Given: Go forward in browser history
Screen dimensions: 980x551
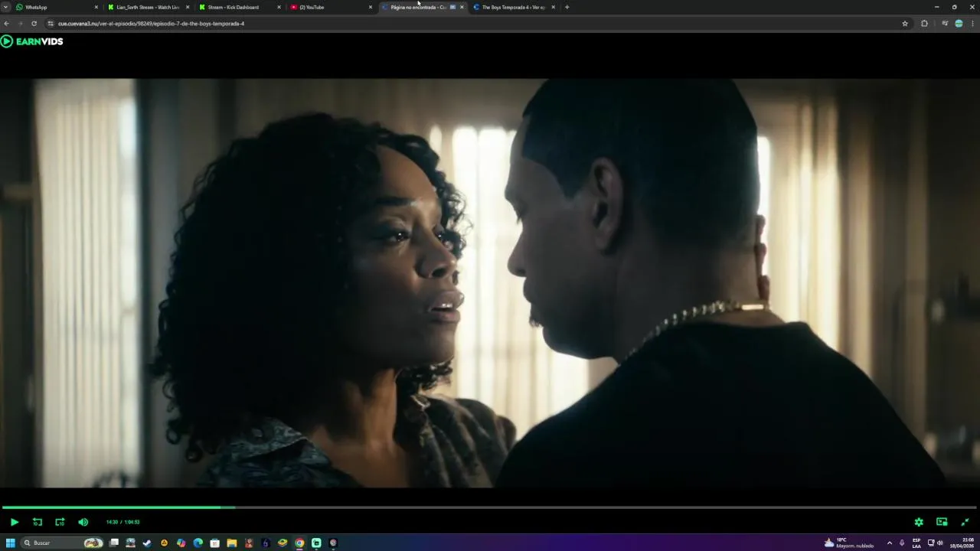Looking at the screenshot, I should 20,24.
